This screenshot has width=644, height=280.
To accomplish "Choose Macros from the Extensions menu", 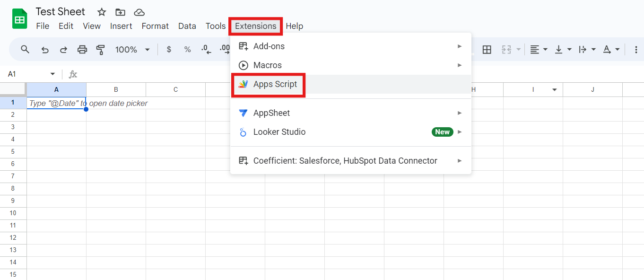I will 351,65.
